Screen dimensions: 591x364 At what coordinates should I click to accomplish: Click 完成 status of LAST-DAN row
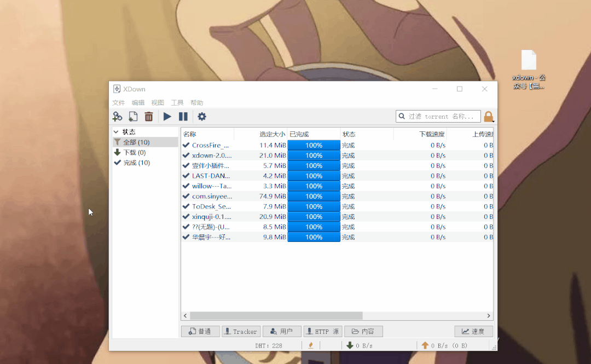pos(348,176)
